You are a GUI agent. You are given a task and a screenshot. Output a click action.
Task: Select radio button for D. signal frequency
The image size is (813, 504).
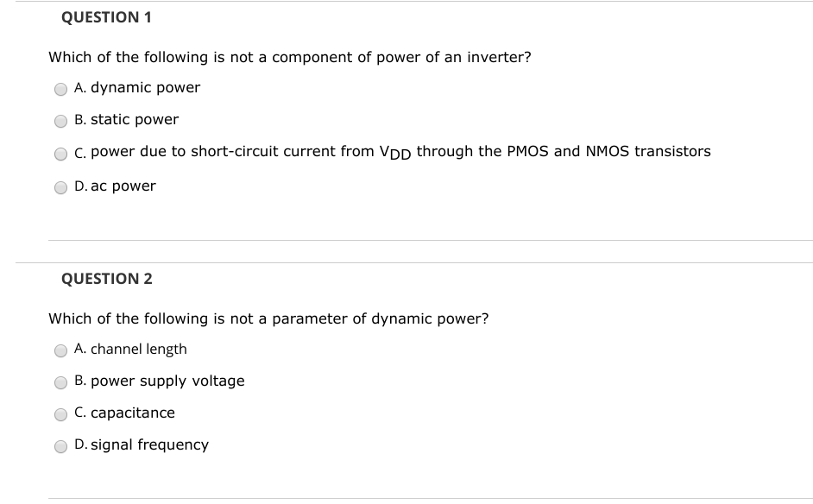(x=60, y=445)
